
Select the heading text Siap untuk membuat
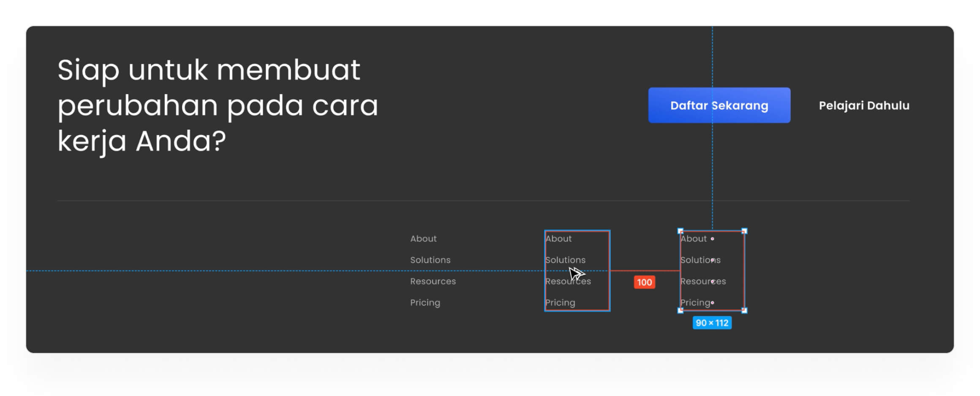[209, 70]
